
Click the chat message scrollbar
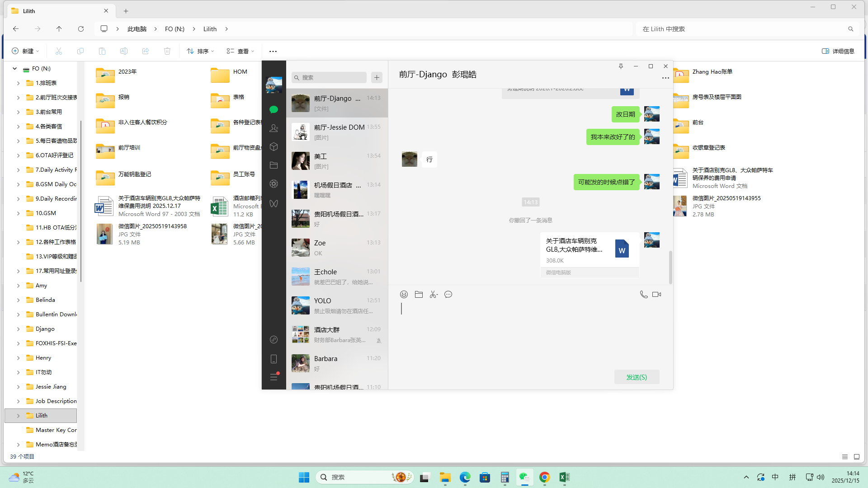tap(670, 267)
